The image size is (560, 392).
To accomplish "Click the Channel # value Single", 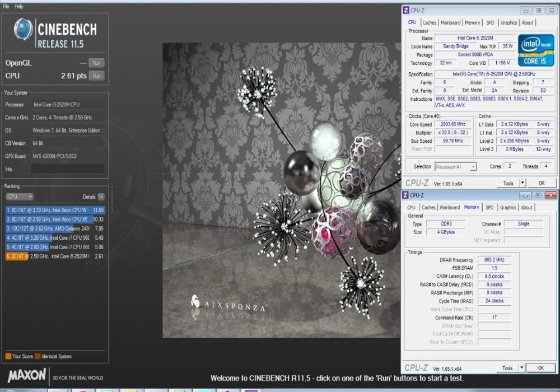I will click(x=524, y=224).
